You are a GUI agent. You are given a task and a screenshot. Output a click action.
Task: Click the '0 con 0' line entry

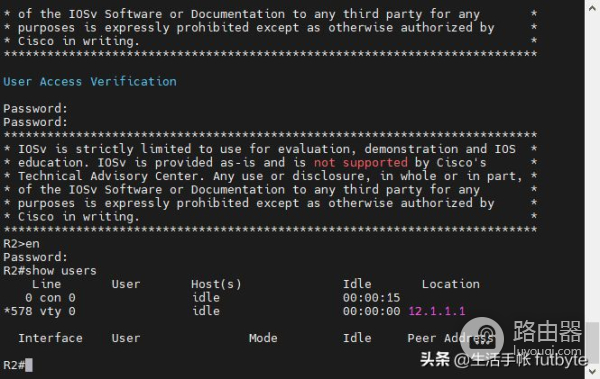(x=50, y=297)
